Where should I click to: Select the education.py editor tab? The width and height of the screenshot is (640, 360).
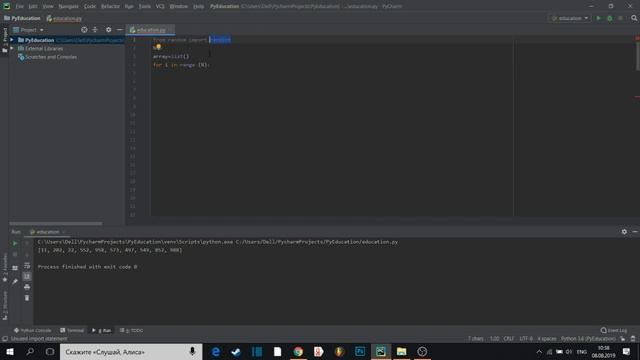[x=149, y=30]
